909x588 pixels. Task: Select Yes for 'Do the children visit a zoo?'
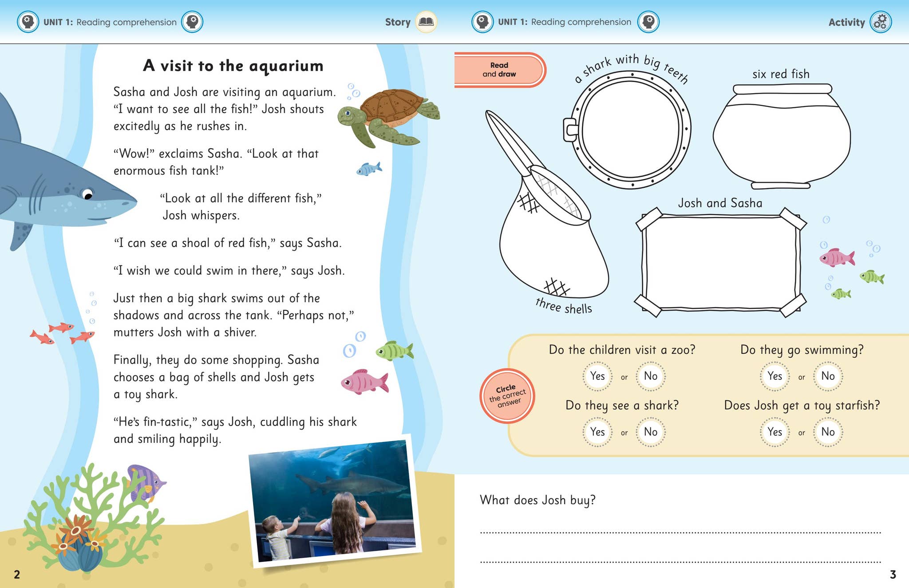coord(597,376)
